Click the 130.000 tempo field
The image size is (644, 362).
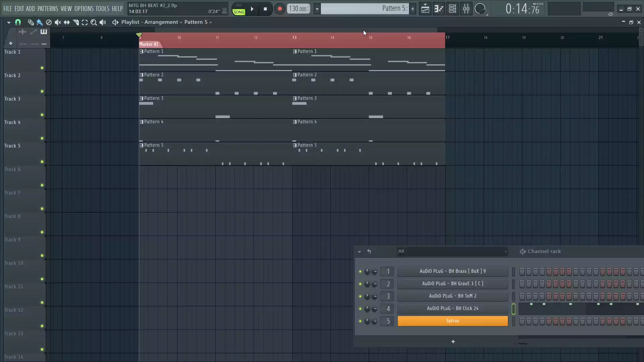pyautogui.click(x=298, y=9)
